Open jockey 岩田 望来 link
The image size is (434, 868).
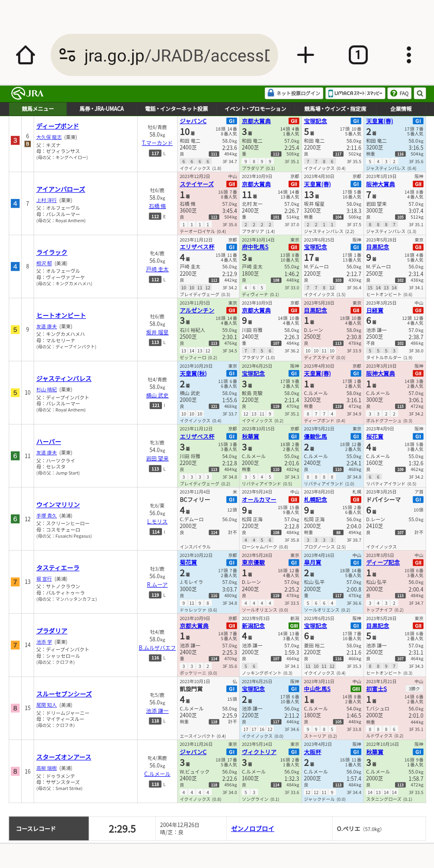[157, 459]
